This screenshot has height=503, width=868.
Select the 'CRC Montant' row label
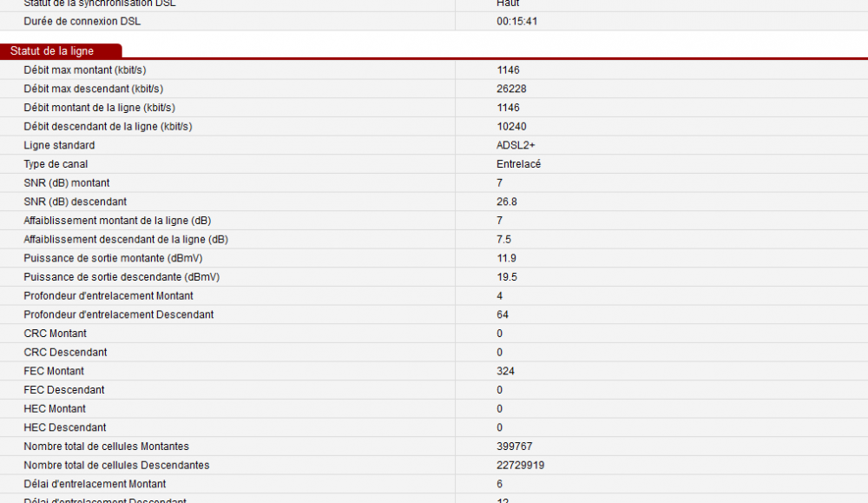tap(55, 334)
